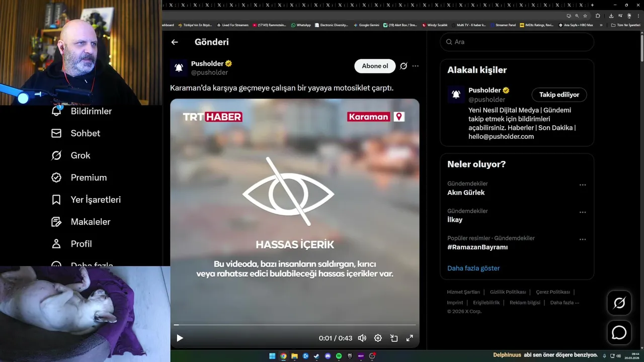This screenshot has width=644, height=362.
Task: Open the Akın Gürlek trending topic
Action: (x=466, y=193)
